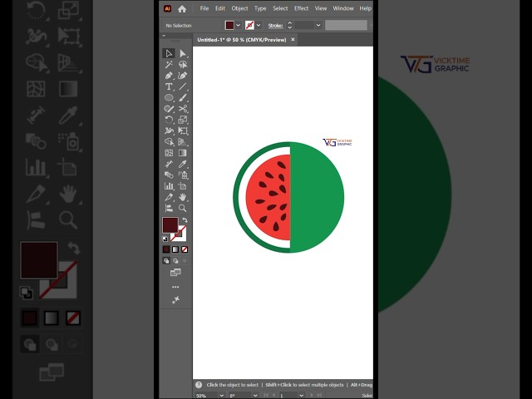Select the Column Graph tool
Screen dimensions: 532x399
[x=169, y=186]
